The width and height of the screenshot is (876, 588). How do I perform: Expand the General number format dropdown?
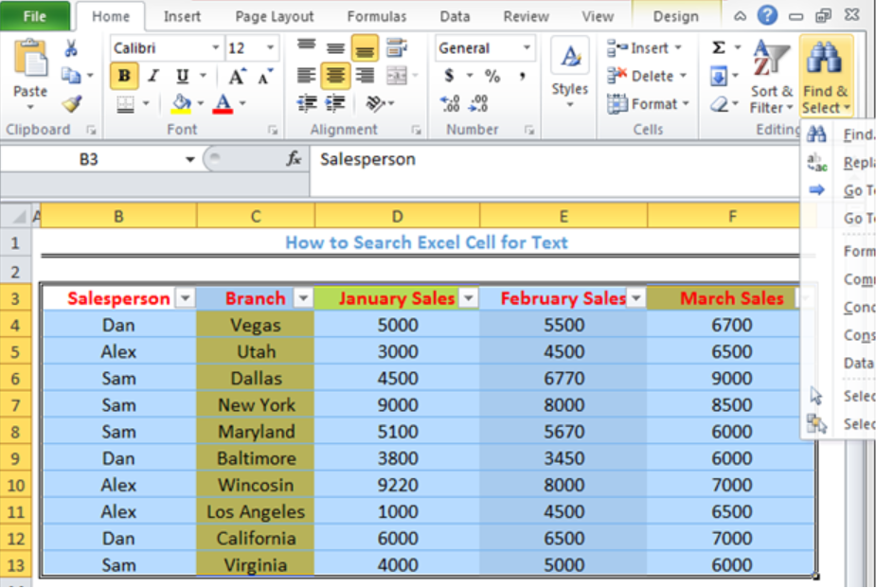(x=528, y=47)
